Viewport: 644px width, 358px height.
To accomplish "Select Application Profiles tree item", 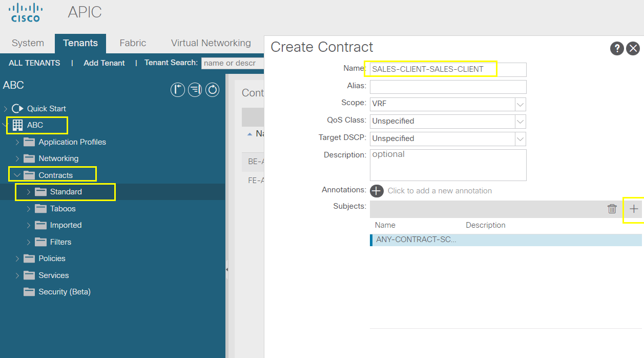I will 72,142.
